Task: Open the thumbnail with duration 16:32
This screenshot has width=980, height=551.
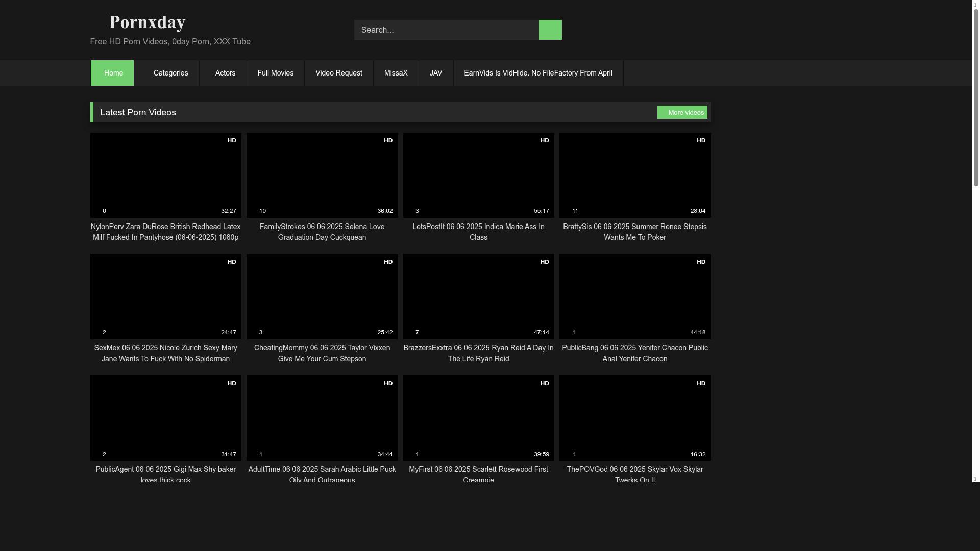Action: 634,418
